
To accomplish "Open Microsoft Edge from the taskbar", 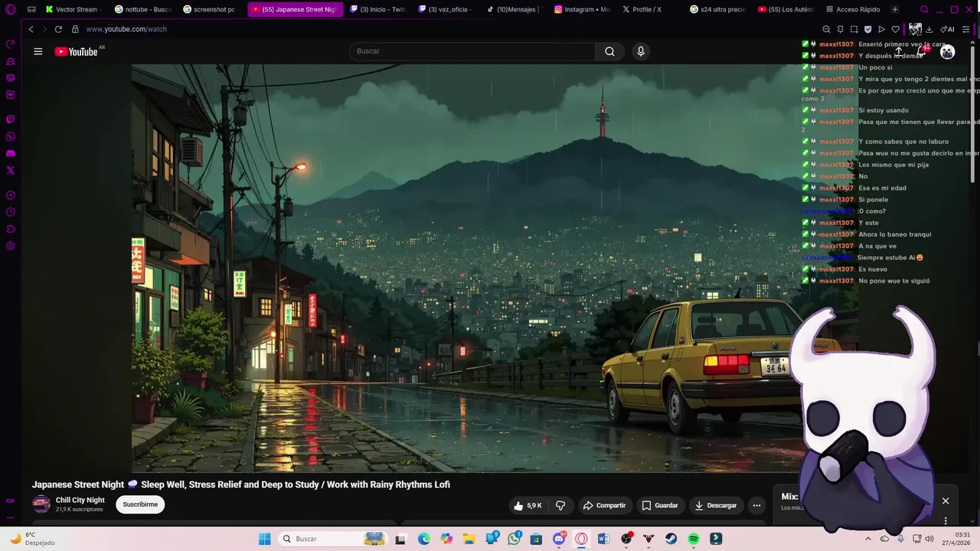I will pos(424,539).
